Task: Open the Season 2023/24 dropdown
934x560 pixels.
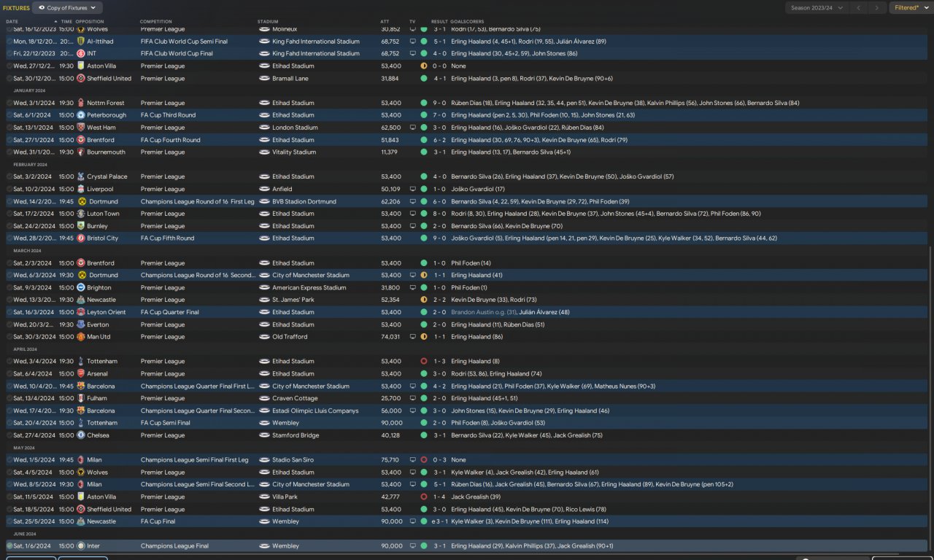Action: pos(817,8)
